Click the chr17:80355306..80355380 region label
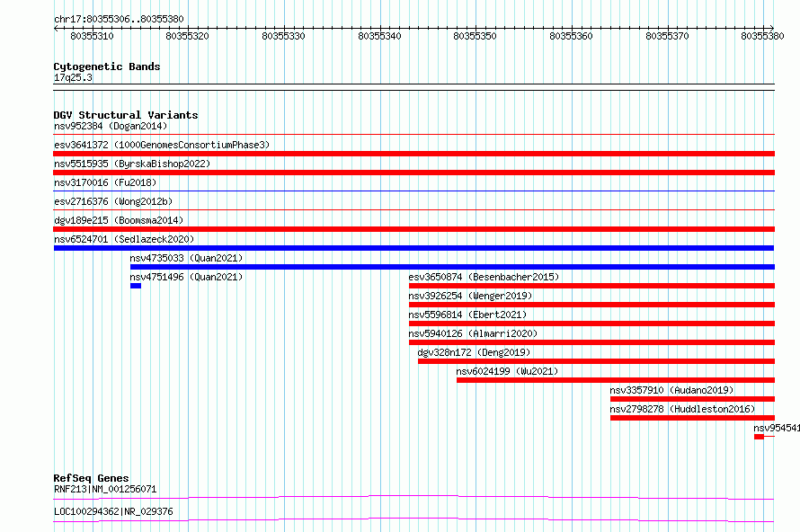This screenshot has width=800, height=532. click(119, 19)
